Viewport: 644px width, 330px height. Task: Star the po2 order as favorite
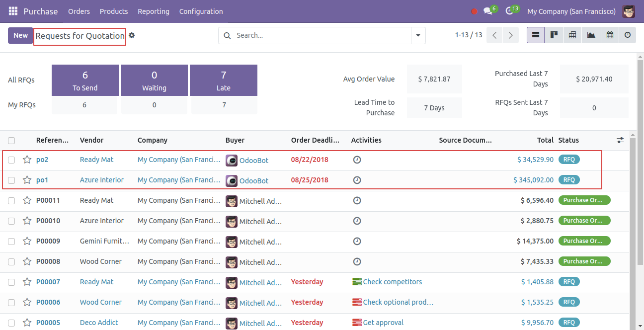27,160
